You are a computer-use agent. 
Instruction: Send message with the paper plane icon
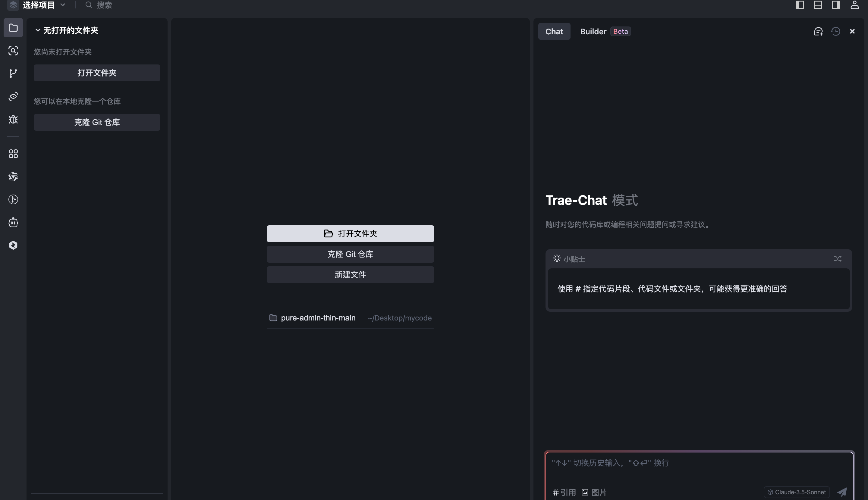(842, 492)
